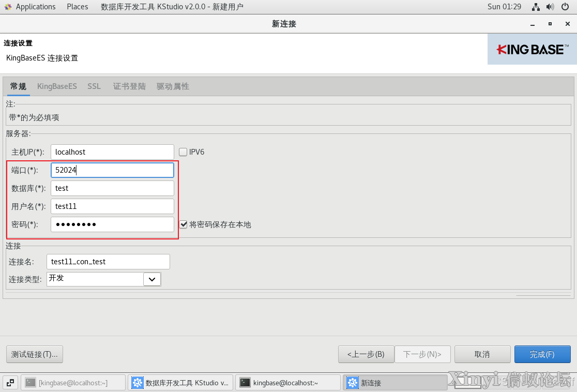Click the Applications menu icon
577x392 pixels.
(x=8, y=7)
